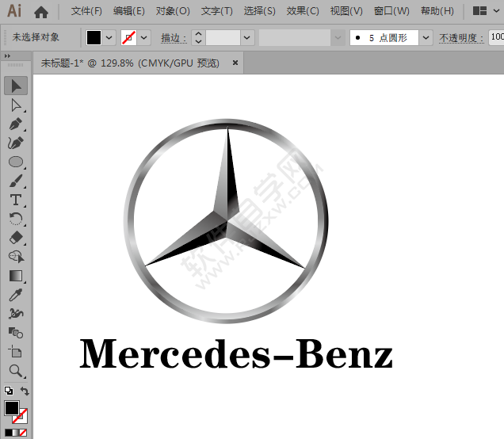The height and width of the screenshot is (439, 504).
Task: Open the stroke color dropdown in control bar
Action: pyautogui.click(x=144, y=37)
